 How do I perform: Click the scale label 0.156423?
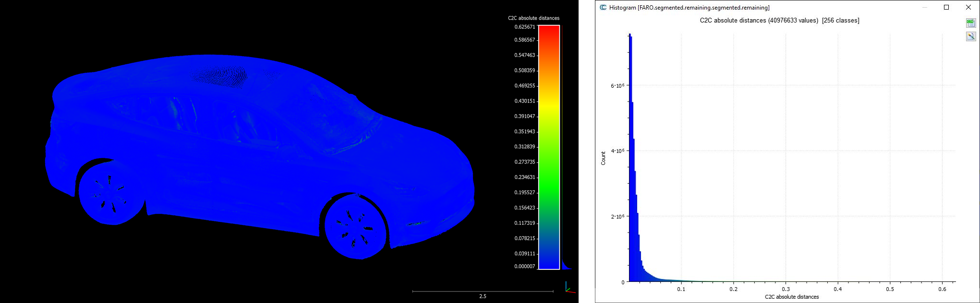525,208
